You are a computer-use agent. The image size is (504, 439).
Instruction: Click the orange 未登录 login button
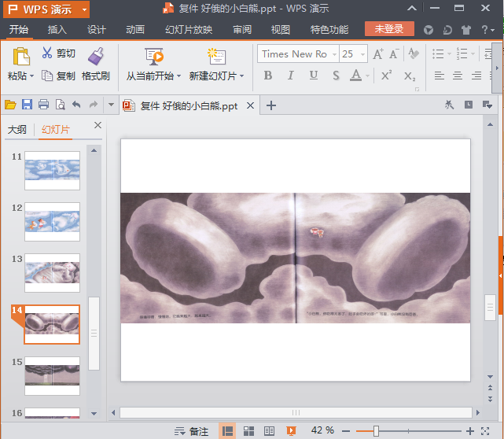(388, 29)
